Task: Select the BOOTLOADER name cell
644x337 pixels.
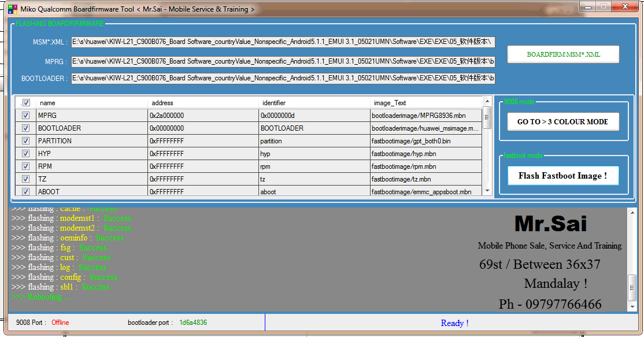Action: point(91,128)
